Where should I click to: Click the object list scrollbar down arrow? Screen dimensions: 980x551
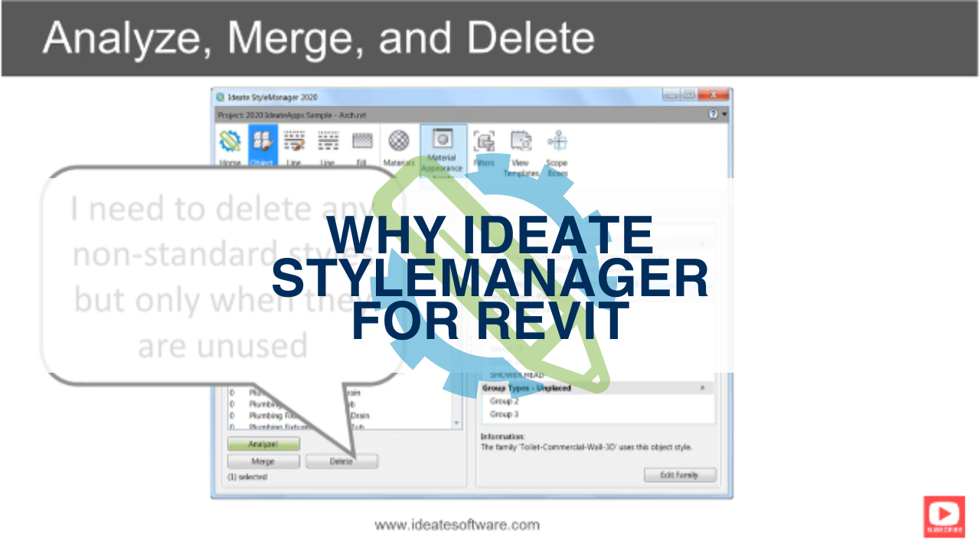(x=457, y=422)
